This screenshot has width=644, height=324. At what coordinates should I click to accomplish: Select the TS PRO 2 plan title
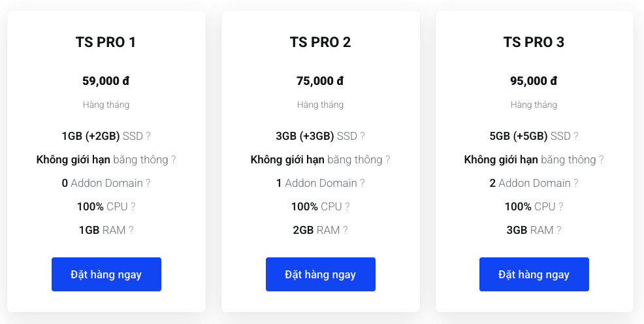point(320,42)
